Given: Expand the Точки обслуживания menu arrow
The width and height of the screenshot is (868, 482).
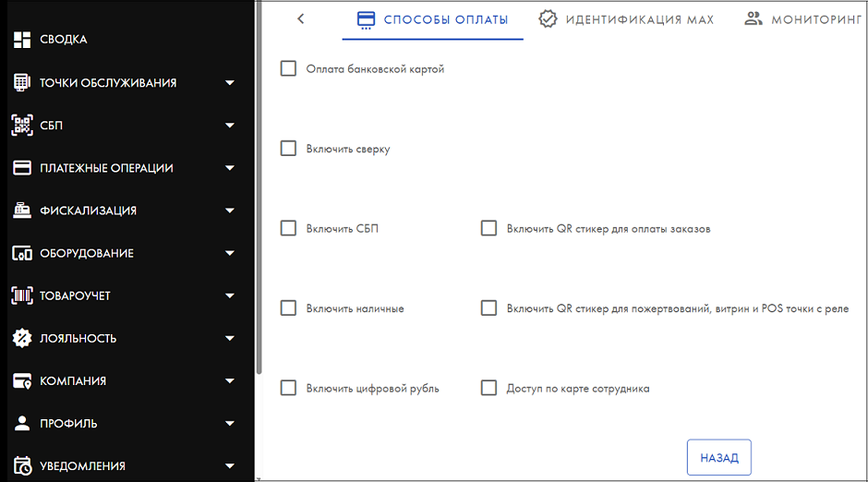Looking at the screenshot, I should 230,83.
